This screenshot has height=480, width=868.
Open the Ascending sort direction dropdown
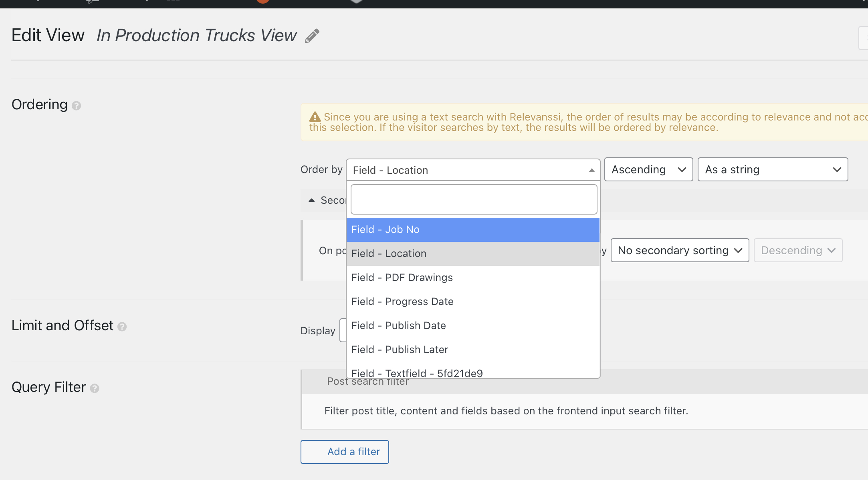pyautogui.click(x=648, y=169)
